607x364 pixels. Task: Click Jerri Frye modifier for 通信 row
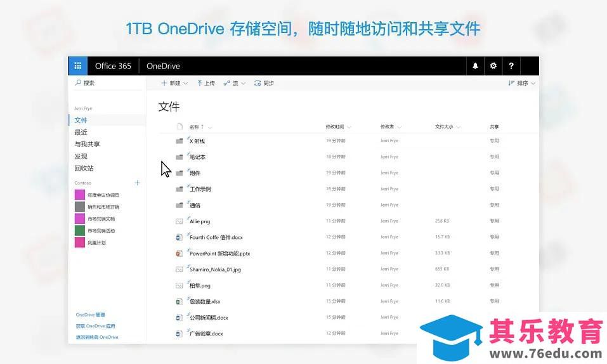(x=389, y=205)
